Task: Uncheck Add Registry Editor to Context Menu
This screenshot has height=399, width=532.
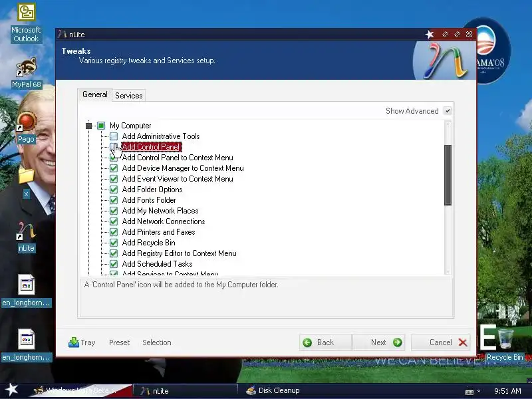Action: click(x=114, y=253)
